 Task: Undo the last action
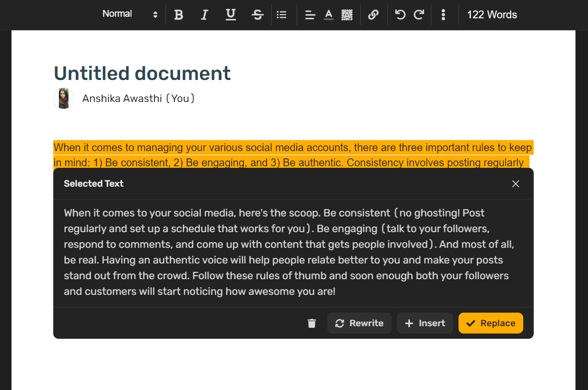[401, 15]
